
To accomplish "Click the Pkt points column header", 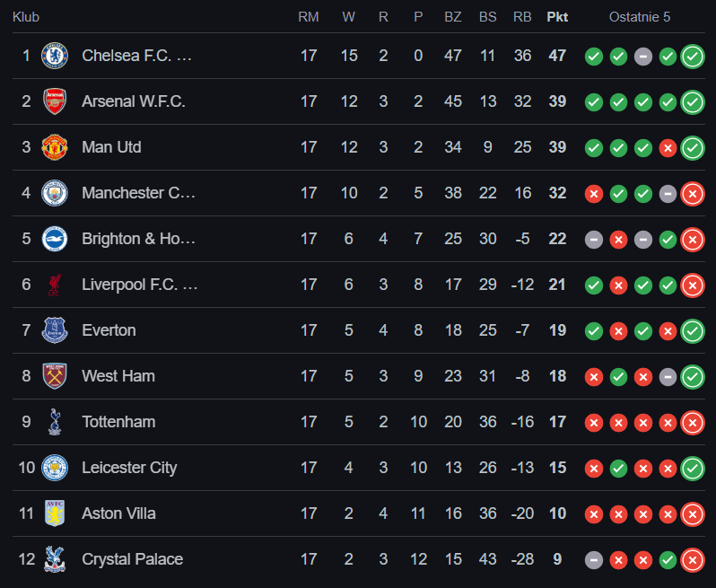I will pos(557,17).
